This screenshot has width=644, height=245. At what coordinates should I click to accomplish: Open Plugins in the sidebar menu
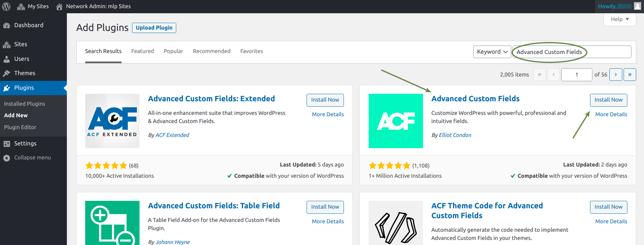click(x=24, y=88)
